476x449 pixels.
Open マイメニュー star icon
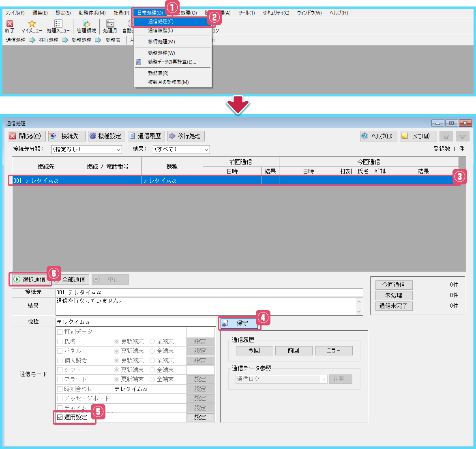(32, 26)
